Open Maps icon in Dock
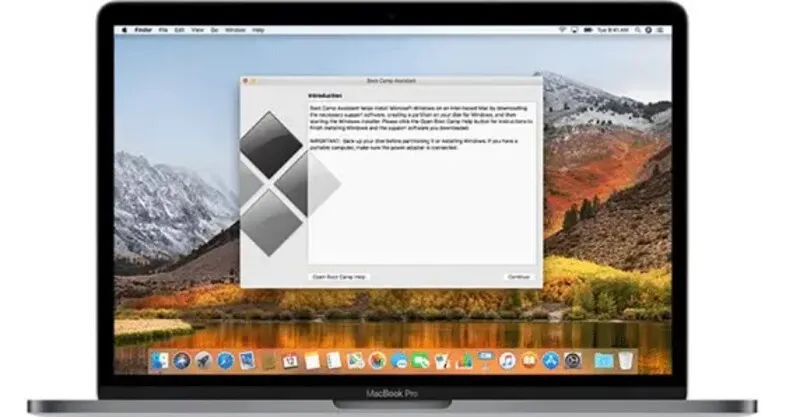800x417 pixels. click(356, 361)
